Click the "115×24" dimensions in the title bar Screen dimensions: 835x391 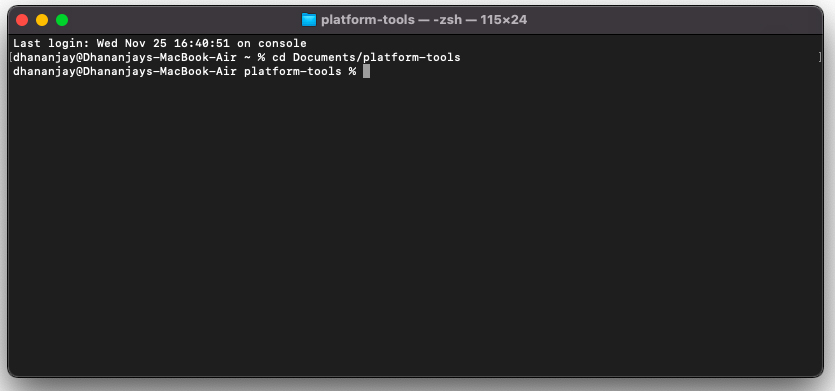(504, 20)
